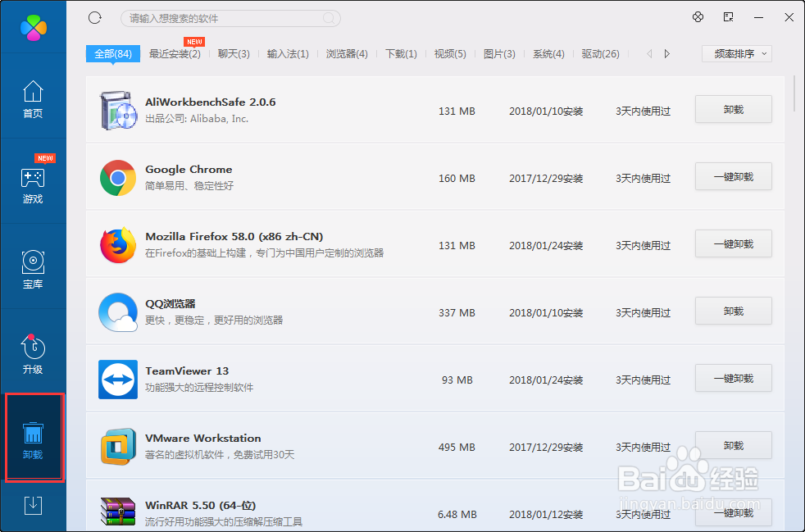Click the magnifier icon in search box

click(329, 19)
